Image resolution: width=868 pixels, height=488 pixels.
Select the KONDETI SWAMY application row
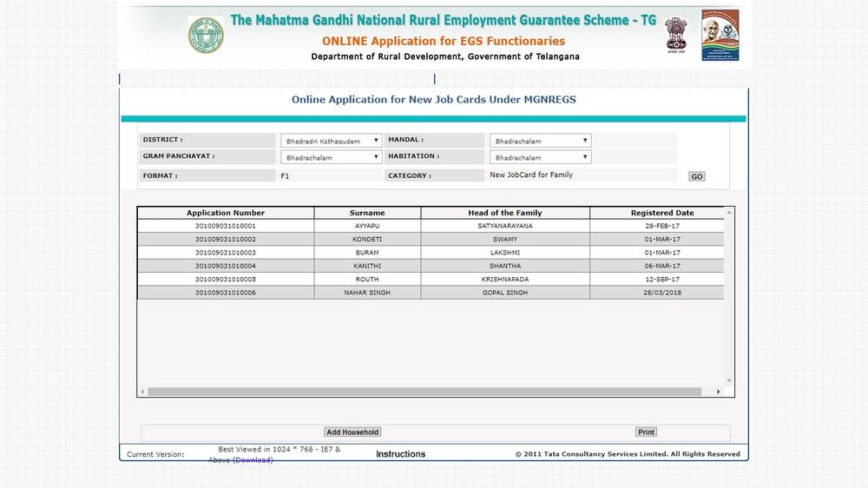(367, 239)
